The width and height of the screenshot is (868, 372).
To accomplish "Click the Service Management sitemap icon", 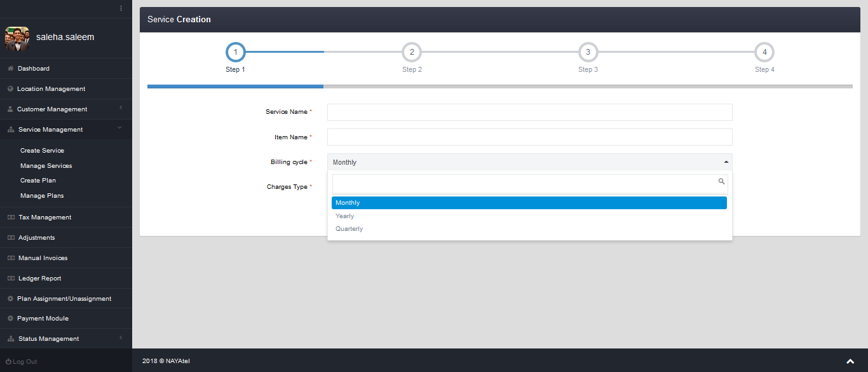I will pos(11,129).
